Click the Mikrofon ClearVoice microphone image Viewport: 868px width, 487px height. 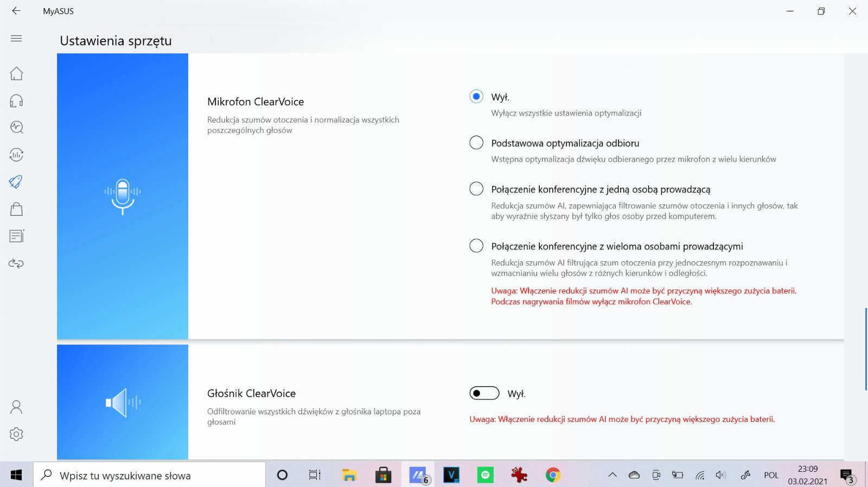click(123, 196)
